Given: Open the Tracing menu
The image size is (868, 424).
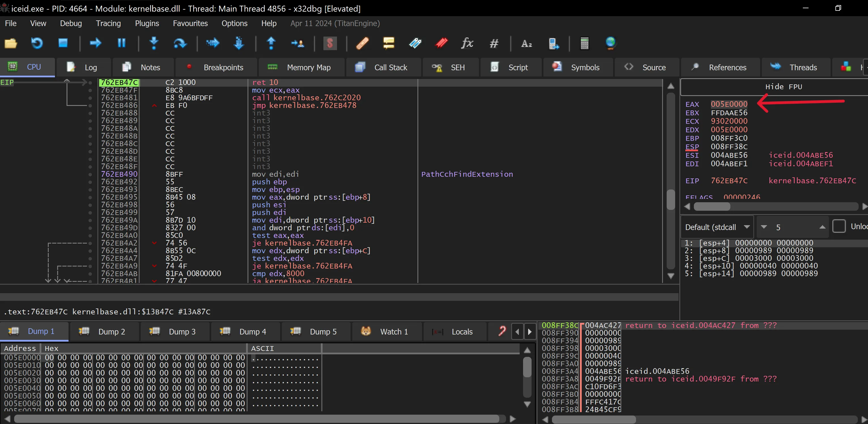Looking at the screenshot, I should tap(108, 23).
